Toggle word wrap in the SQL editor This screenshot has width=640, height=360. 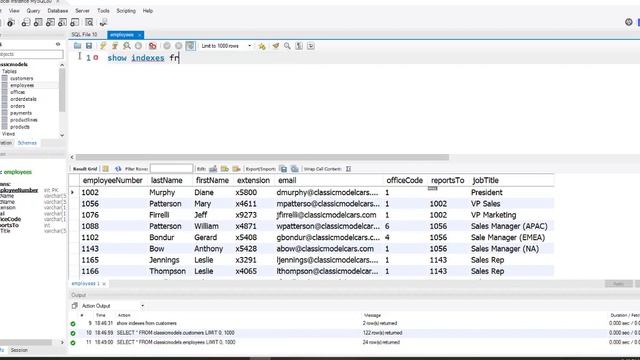311,46
